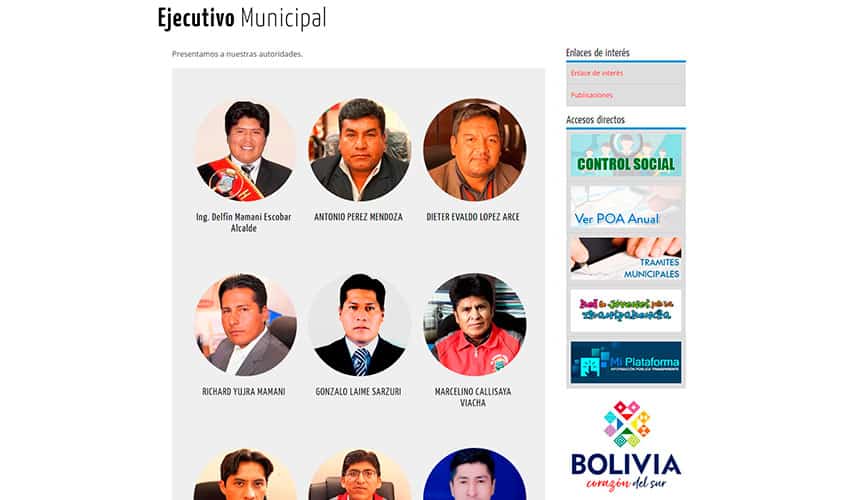Click the Bolivia corazón del sur logo

click(x=626, y=446)
